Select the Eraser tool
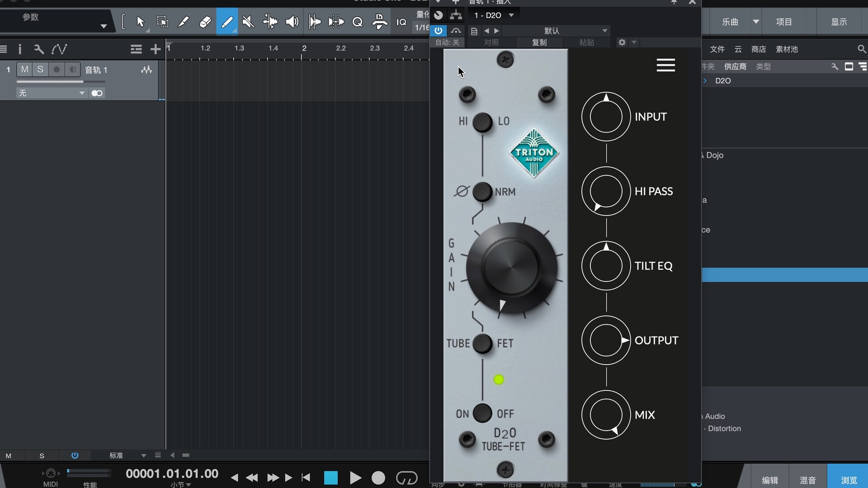868x488 pixels. (x=205, y=22)
